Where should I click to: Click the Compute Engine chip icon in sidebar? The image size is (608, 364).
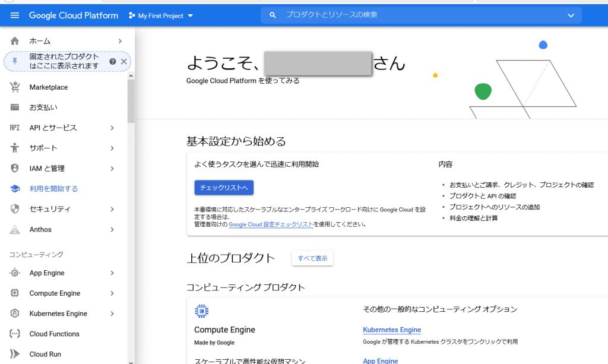point(15,293)
